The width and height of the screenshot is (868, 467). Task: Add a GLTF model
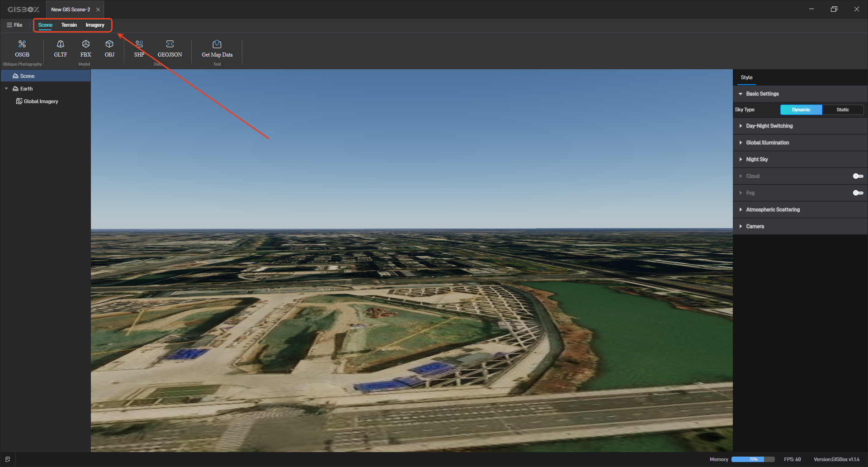[x=60, y=48]
